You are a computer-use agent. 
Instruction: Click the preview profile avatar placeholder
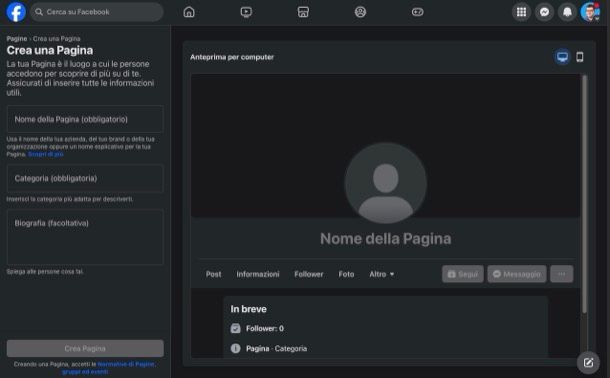coord(386,183)
